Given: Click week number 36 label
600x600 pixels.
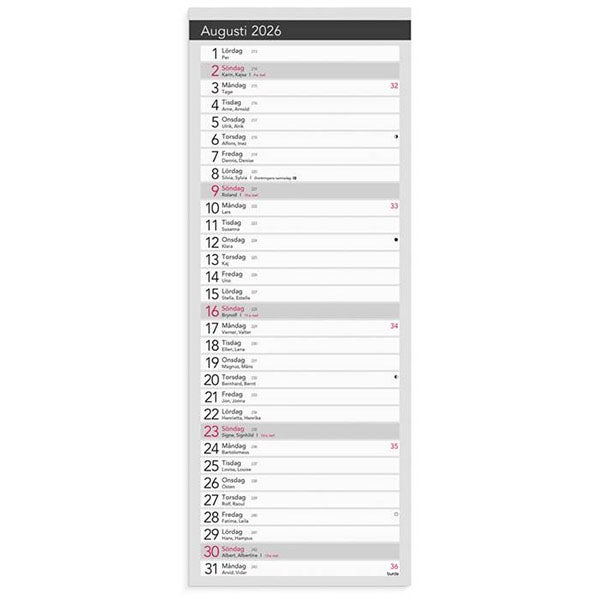Looking at the screenshot, I should coord(394,566).
